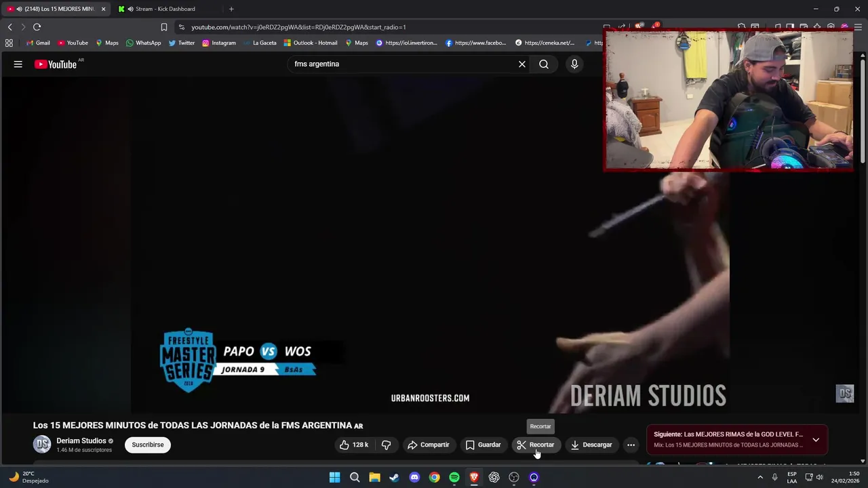The height and width of the screenshot is (488, 868).
Task: Open the Outlook - Hotmail bookmark
Action: (310, 43)
